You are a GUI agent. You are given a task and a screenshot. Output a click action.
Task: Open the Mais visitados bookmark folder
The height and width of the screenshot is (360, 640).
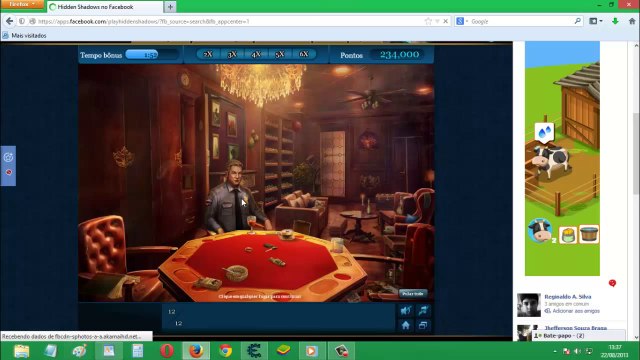[x=24, y=36]
